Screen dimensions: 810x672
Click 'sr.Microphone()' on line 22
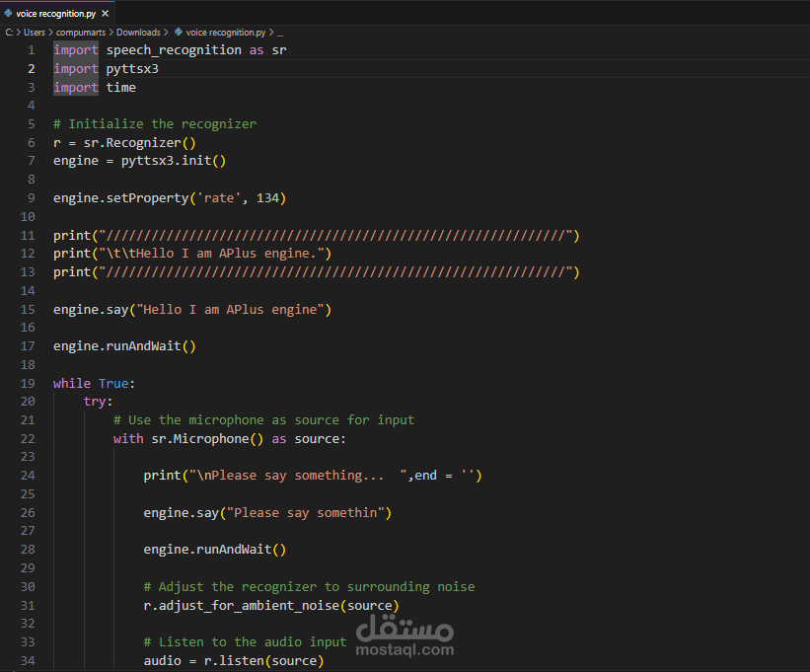[207, 438]
